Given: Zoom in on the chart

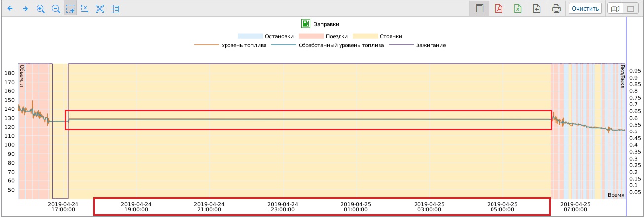Looking at the screenshot, I should (40, 9).
